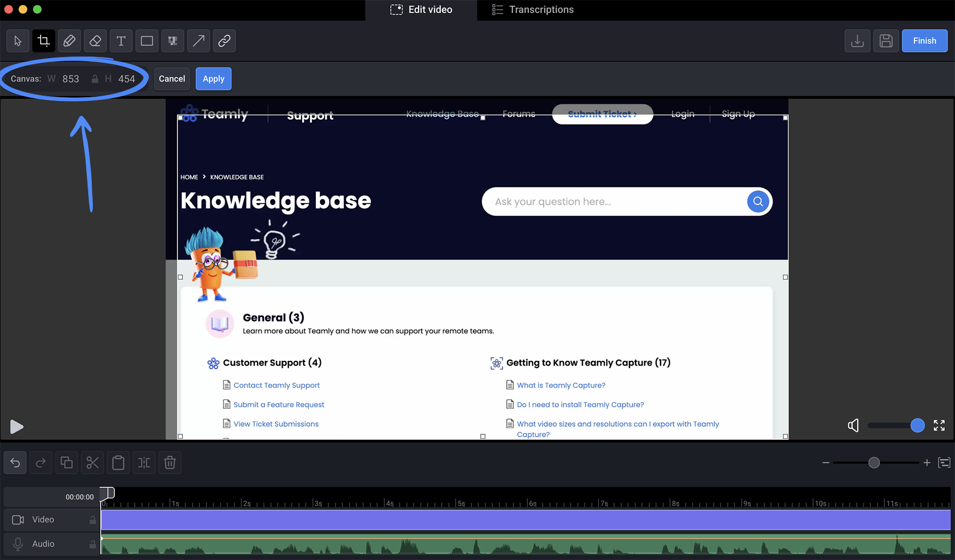The image size is (955, 560).
Task: Select the pointer cursor tool
Action: 18,41
